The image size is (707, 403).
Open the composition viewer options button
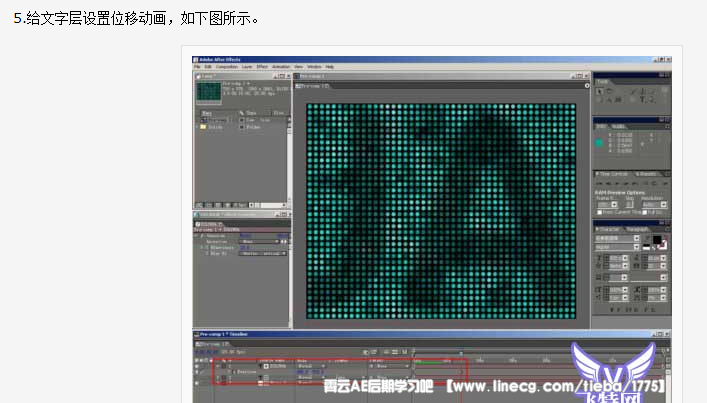tap(587, 86)
